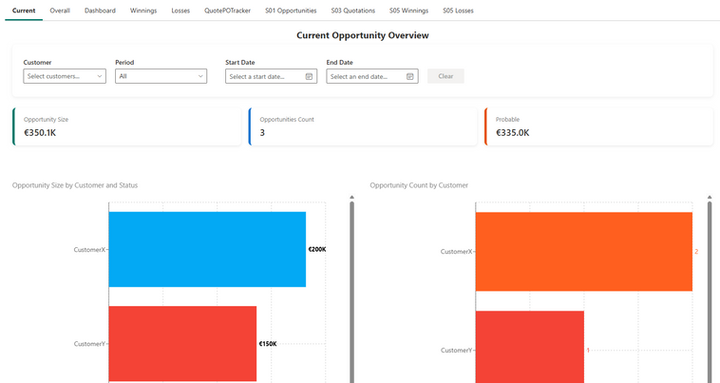Click CustomerX label in size chart
Screen dimensions: 720x383
pos(89,250)
